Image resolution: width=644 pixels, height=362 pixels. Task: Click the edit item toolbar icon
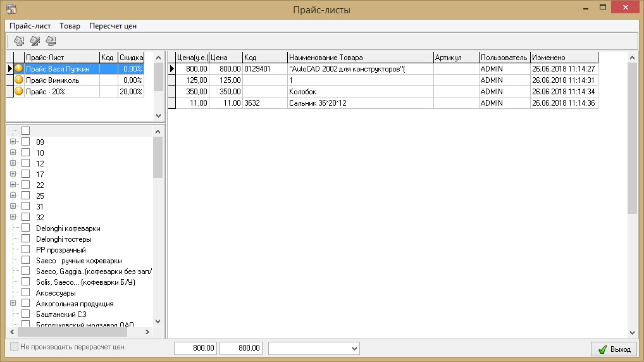[x=35, y=42]
